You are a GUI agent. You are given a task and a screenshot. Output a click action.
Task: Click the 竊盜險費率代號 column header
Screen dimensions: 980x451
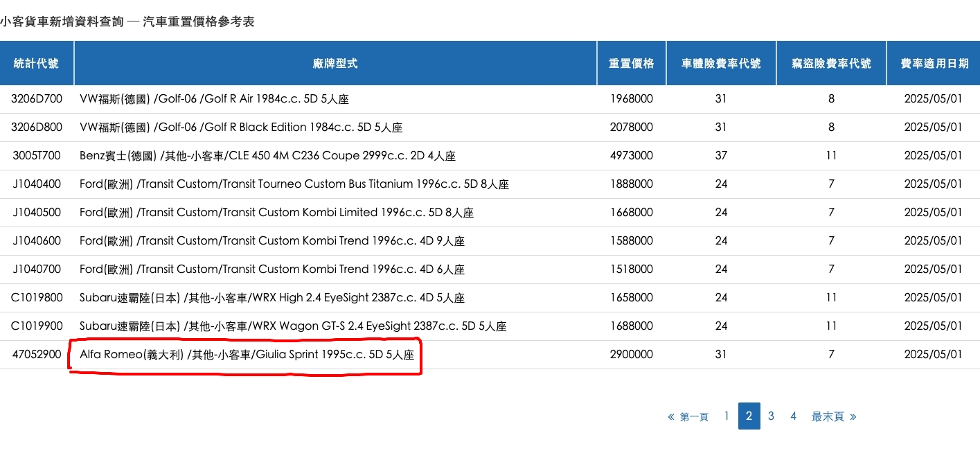(831, 63)
